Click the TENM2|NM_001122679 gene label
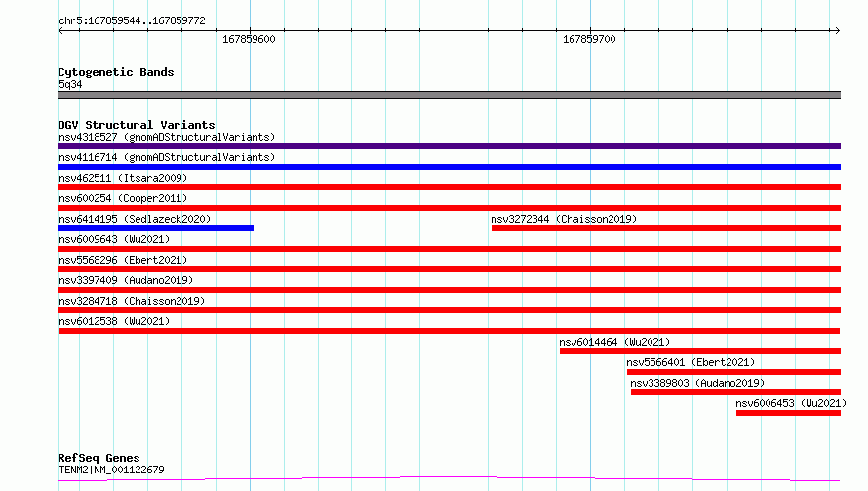The image size is (868, 491). tap(111, 470)
